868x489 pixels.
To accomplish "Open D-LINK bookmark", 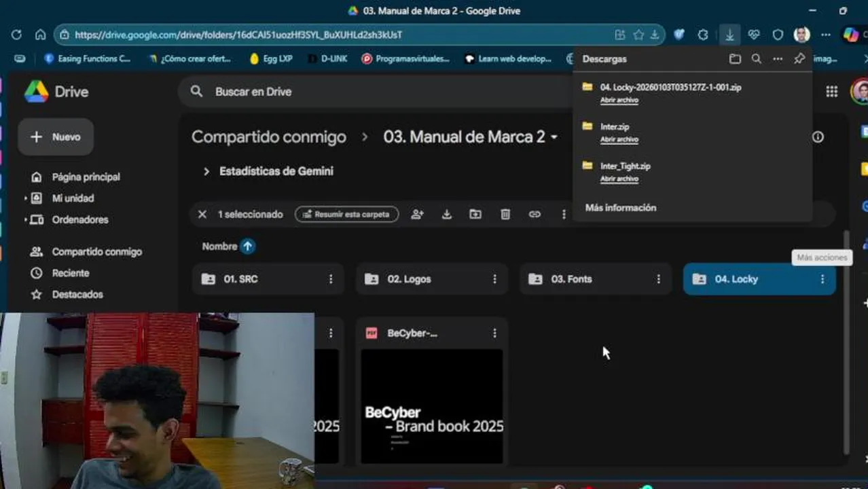I will tap(327, 59).
